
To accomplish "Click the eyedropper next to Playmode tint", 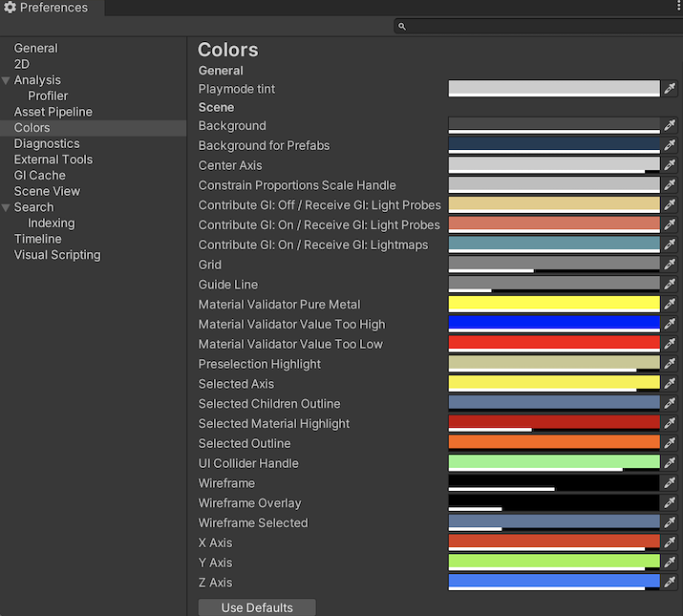I will 670,89.
